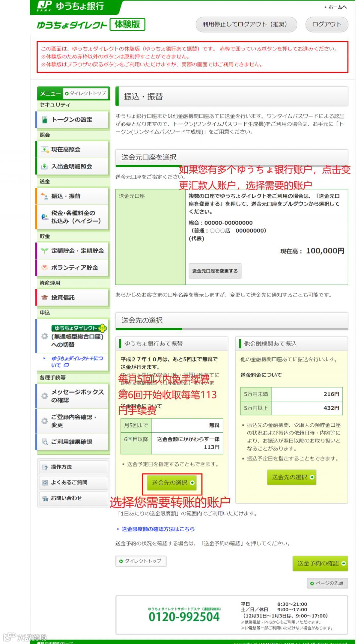Click the 振込・振替 transfer icon in sidebar
The image size is (358, 644).
pyautogui.click(x=44, y=196)
